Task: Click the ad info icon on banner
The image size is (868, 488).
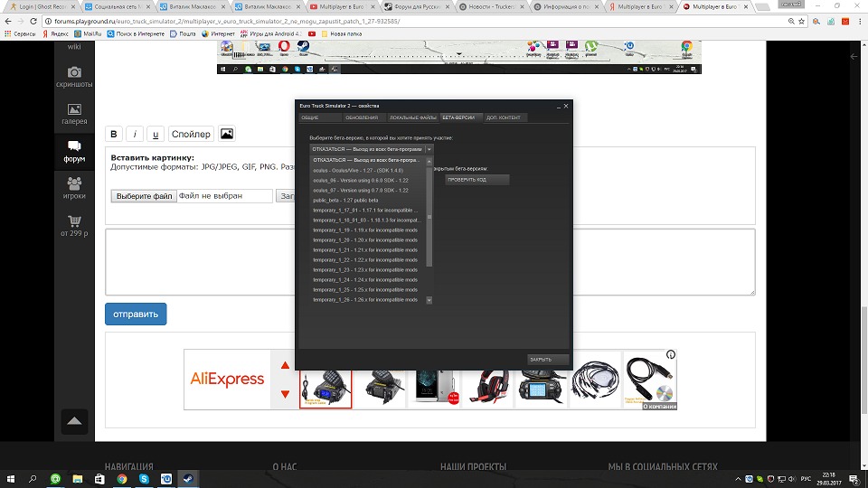Action: [x=671, y=354]
